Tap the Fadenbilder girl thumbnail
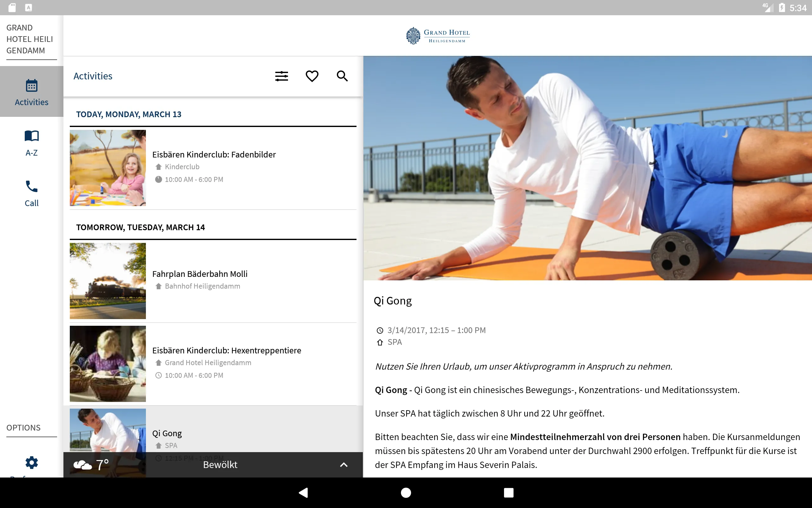Screen dimensions: 812x508 click(108, 168)
